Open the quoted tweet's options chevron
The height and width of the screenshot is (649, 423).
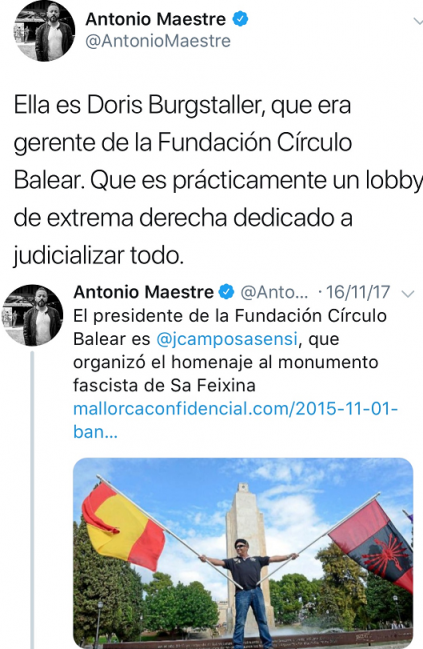pyautogui.click(x=408, y=294)
